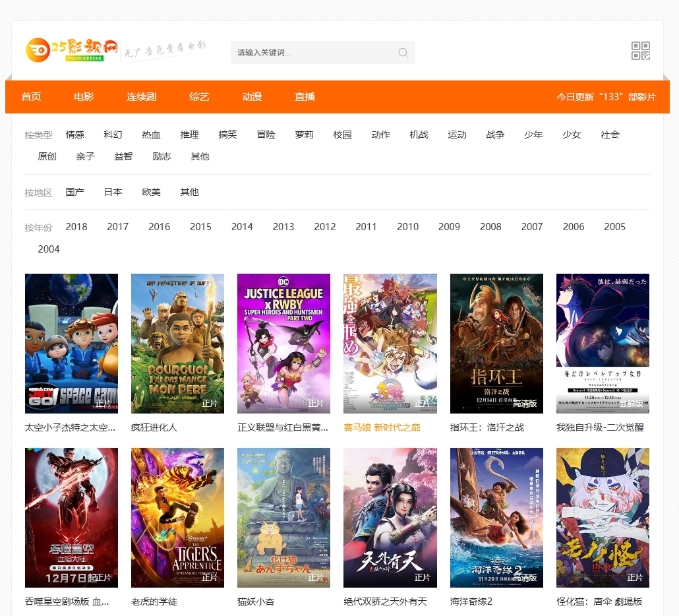Filter by year 2005
The width and height of the screenshot is (679, 616).
tap(615, 227)
